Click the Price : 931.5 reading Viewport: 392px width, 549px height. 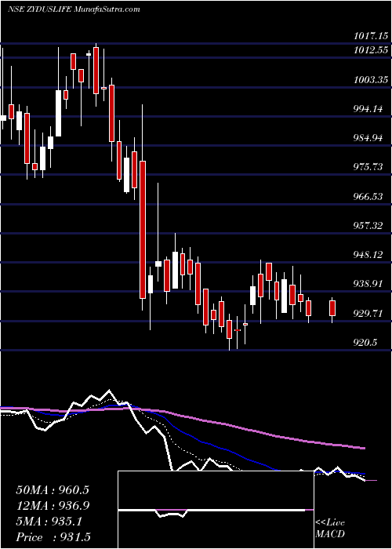[x=55, y=537]
